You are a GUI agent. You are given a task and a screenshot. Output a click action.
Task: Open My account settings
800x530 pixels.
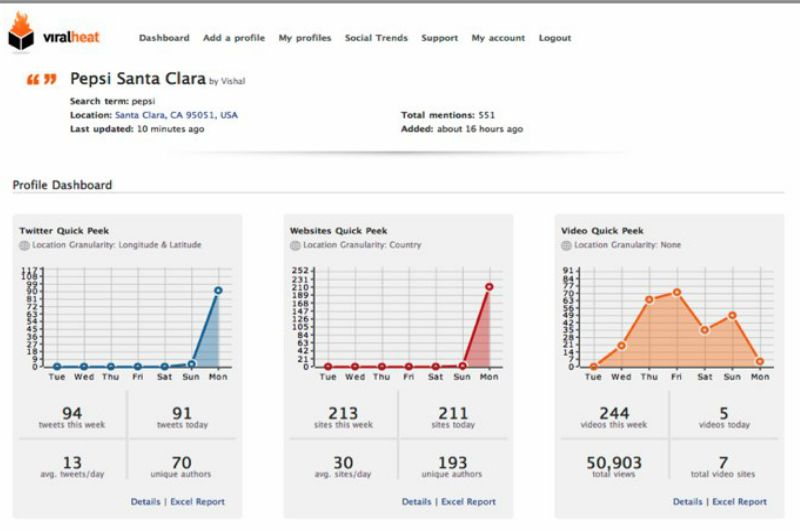(498, 38)
